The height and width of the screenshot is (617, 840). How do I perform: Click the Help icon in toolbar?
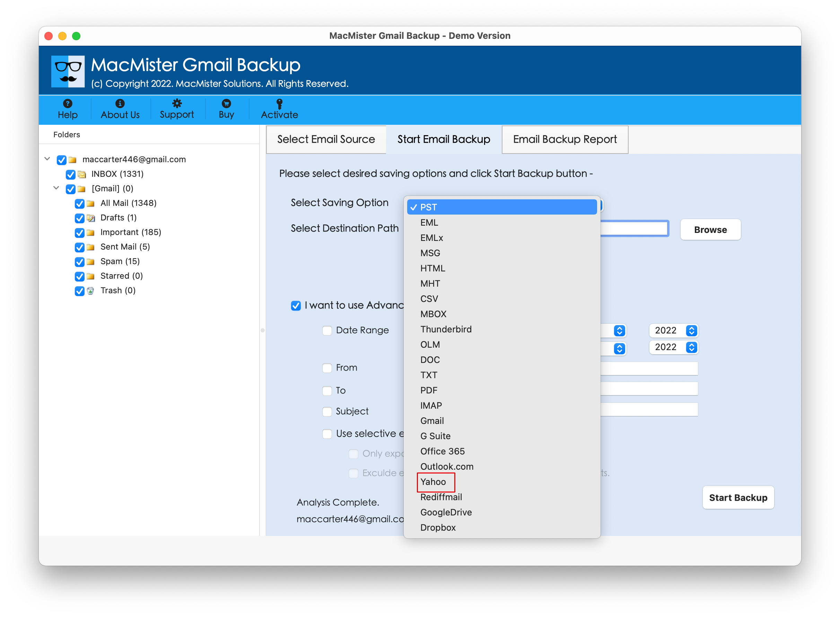coord(67,109)
